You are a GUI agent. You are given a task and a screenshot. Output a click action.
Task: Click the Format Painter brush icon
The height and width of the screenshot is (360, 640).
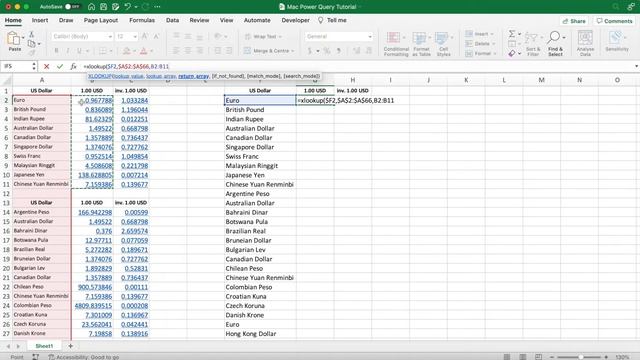click(31, 52)
